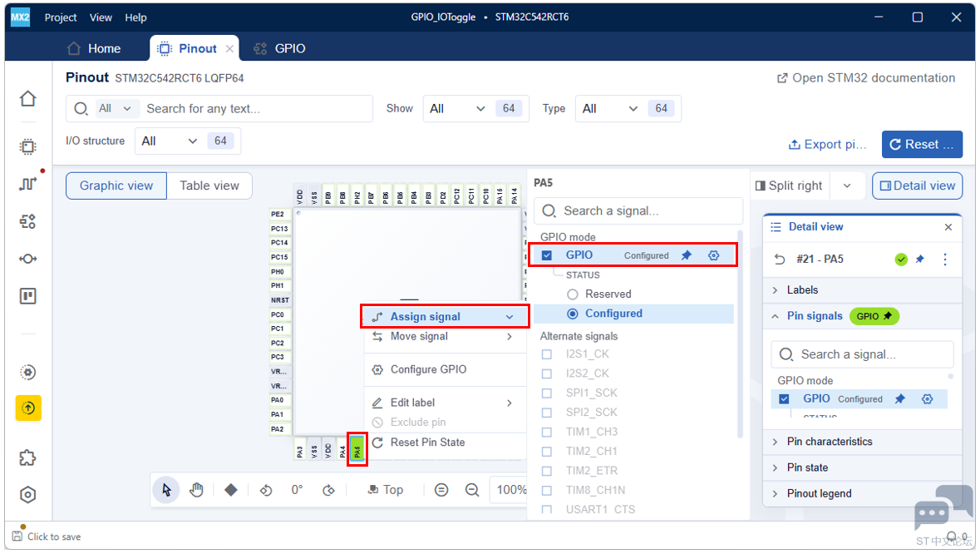The width and height of the screenshot is (980, 554).
Task: Select the chip pinout icon in the sidebar
Action: 28,146
